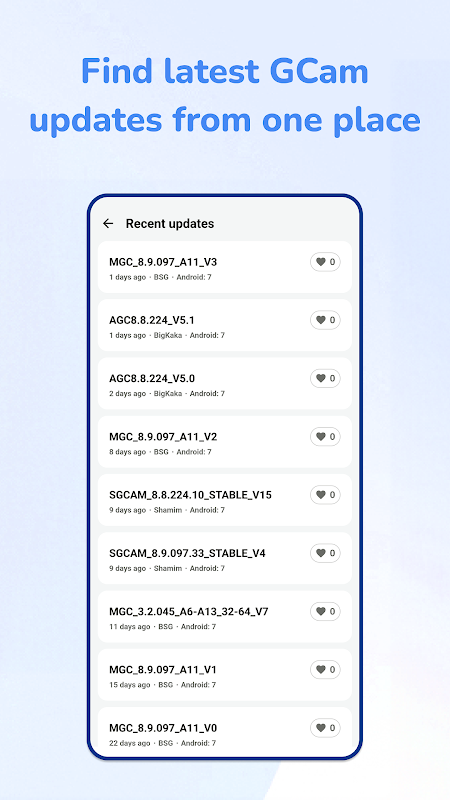Like AGC8.8.224_V5.1 with the heart icon
This screenshot has width=450, height=800.
pos(326,320)
